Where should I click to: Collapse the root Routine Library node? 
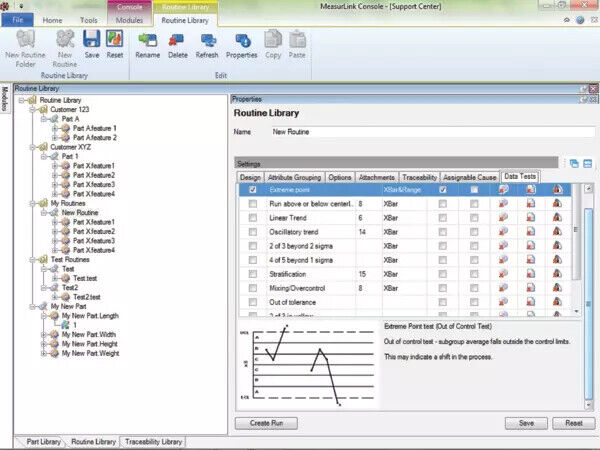coord(21,100)
